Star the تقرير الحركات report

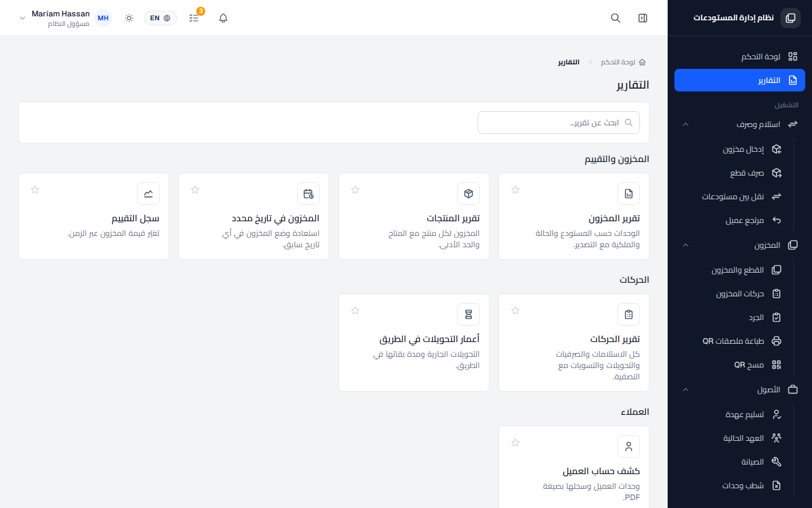point(515,310)
